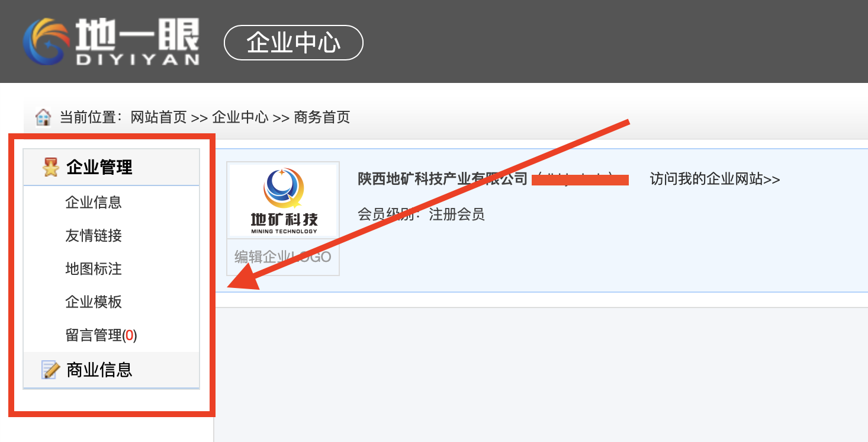The width and height of the screenshot is (868, 442).
Task: Select 企业模板 menu item
Action: pyautogui.click(x=94, y=302)
